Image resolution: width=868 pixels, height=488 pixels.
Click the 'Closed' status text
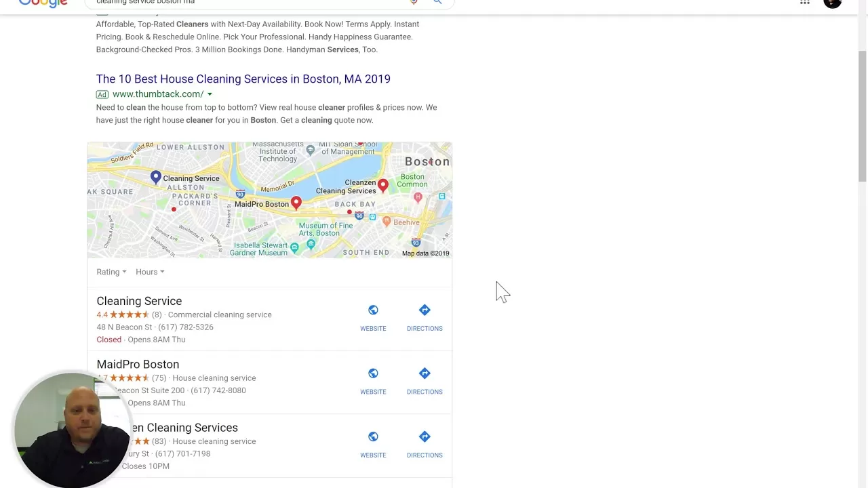(108, 340)
